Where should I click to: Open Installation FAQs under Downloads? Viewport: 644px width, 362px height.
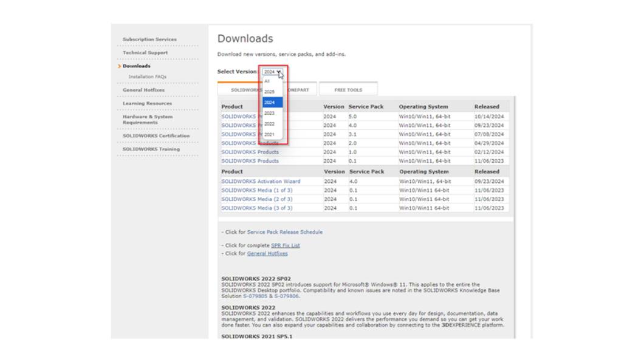tap(147, 77)
